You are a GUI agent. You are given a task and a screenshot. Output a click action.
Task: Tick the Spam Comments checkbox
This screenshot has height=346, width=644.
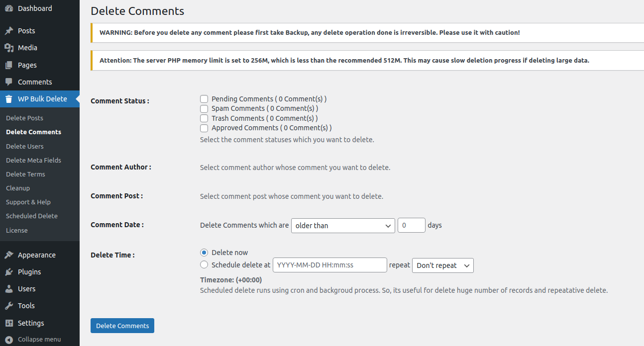[x=204, y=108]
